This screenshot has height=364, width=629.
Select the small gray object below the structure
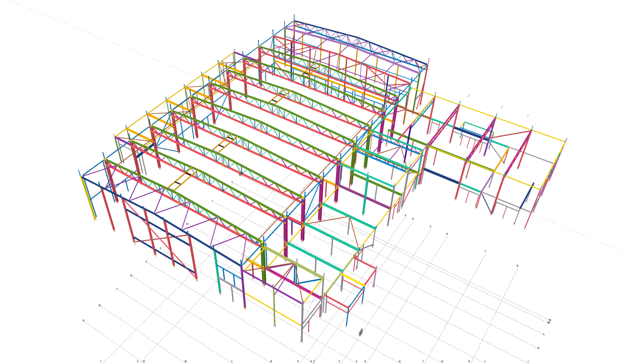coord(361,332)
